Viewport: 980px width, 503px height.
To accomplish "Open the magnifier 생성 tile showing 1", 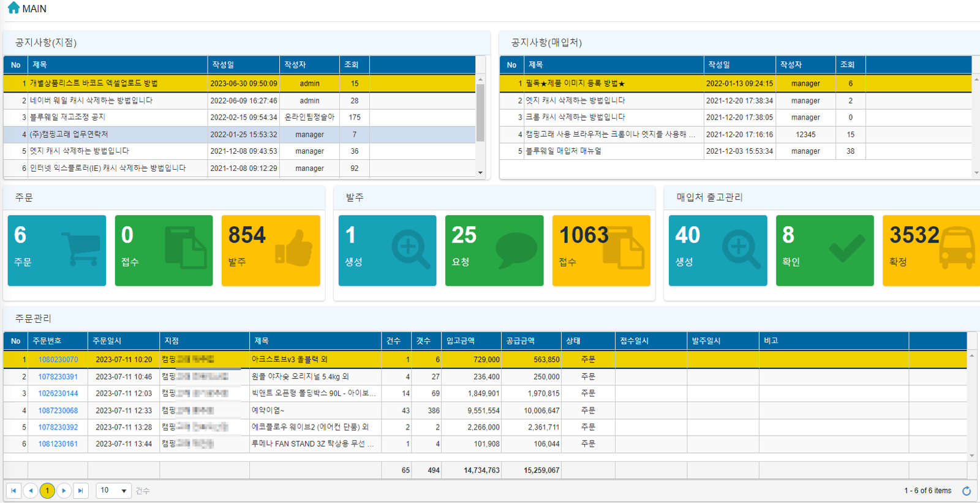I will (x=387, y=250).
